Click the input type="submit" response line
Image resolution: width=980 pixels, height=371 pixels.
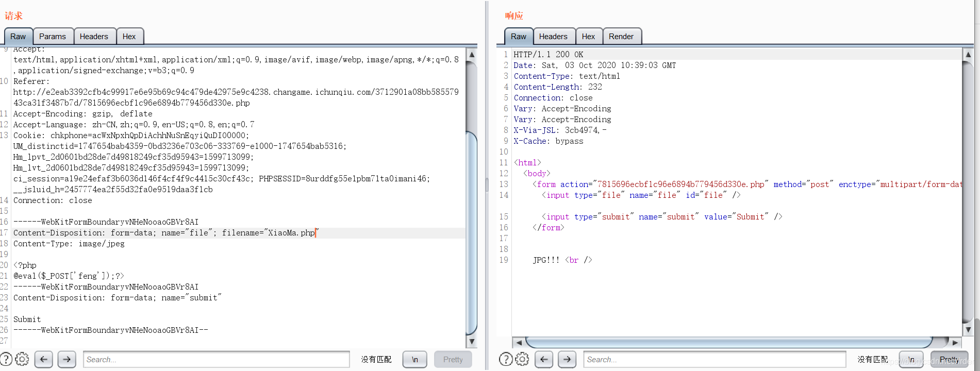[662, 217]
